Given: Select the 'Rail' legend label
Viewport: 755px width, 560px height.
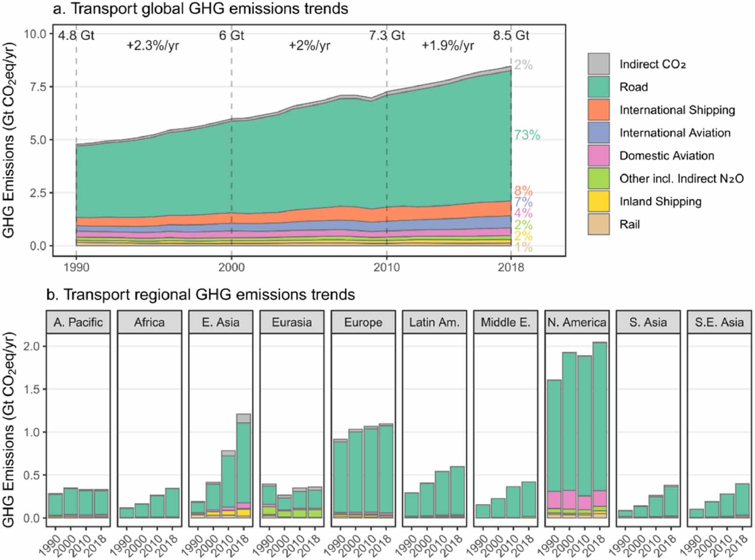Looking at the screenshot, I should (629, 224).
